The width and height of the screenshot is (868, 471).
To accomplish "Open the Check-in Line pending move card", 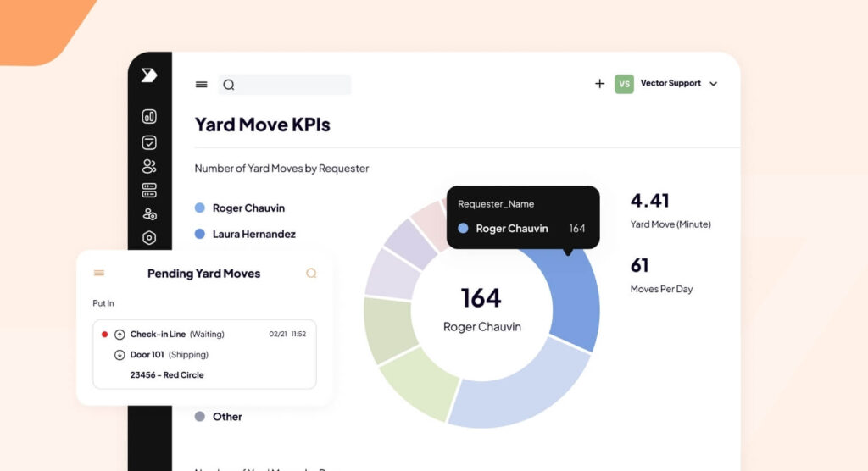I will tap(204, 354).
